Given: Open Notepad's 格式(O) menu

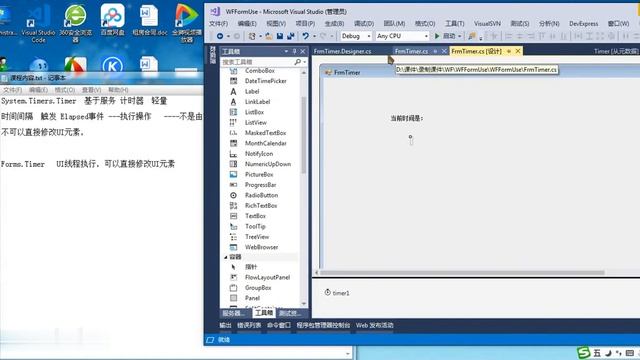Looking at the screenshot, I should (64, 90).
